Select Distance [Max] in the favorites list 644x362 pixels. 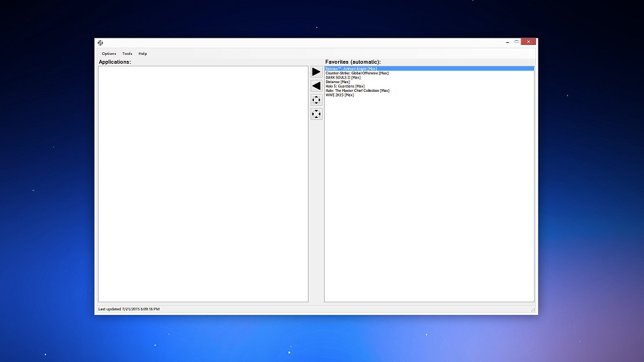click(x=337, y=82)
